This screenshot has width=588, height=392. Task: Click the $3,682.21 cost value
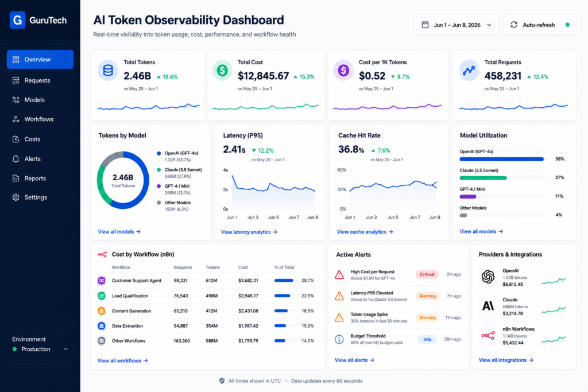click(x=248, y=280)
